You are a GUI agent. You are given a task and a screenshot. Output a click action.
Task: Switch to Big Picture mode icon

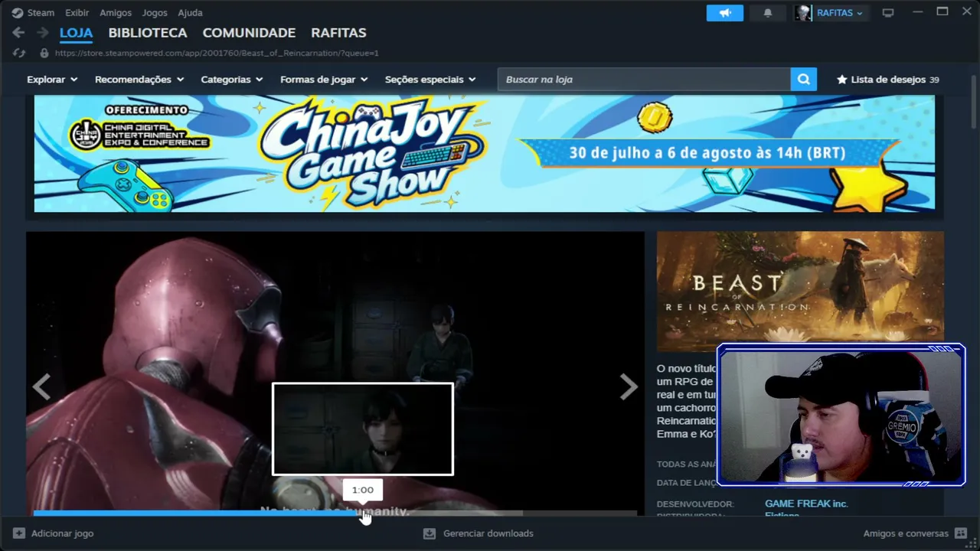pyautogui.click(x=888, y=13)
